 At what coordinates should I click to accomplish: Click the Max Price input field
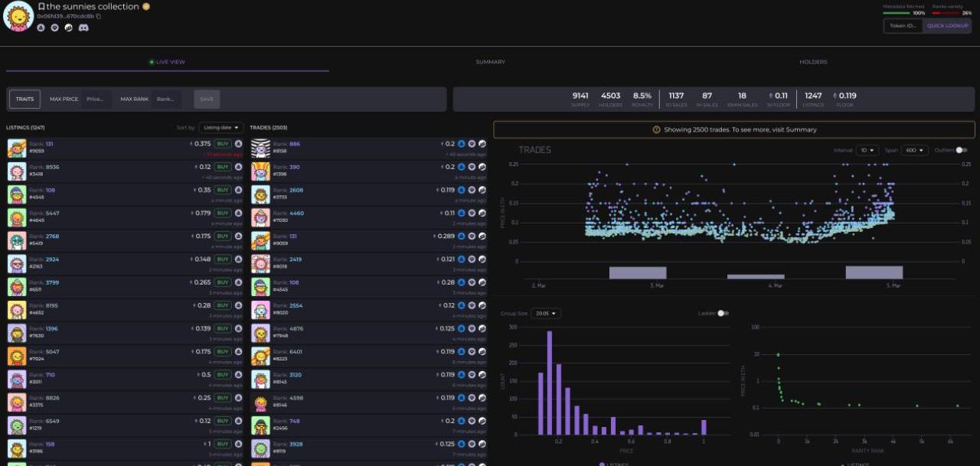[96, 99]
